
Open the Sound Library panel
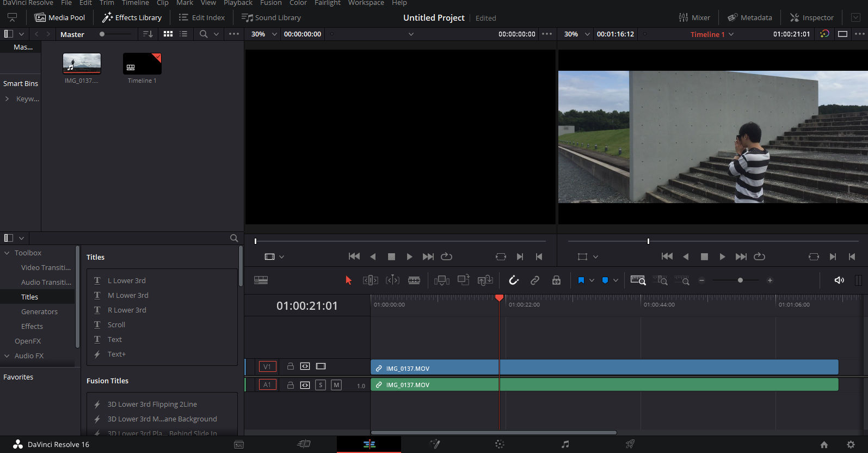(x=271, y=17)
